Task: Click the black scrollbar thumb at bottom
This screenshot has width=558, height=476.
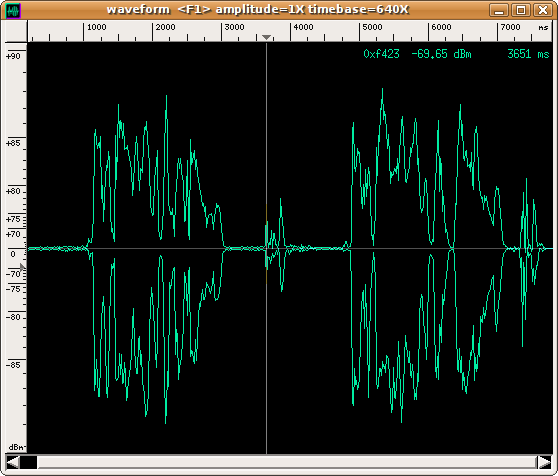Action: click(x=28, y=462)
